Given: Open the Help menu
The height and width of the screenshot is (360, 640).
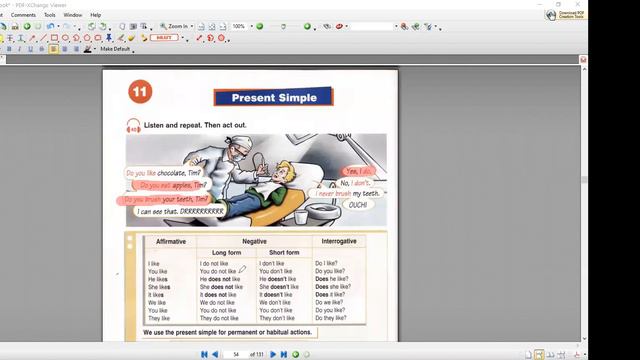Looking at the screenshot, I should click(x=96, y=15).
